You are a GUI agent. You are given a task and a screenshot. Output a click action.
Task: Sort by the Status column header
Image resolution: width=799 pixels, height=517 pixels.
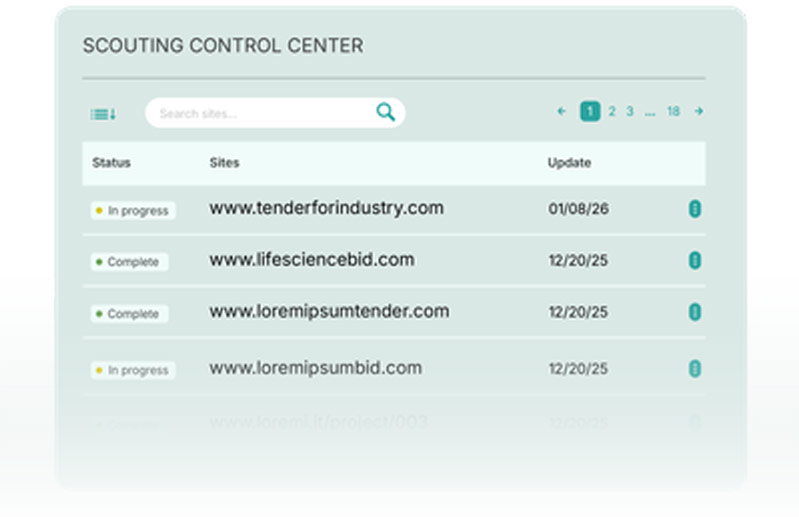(x=111, y=163)
